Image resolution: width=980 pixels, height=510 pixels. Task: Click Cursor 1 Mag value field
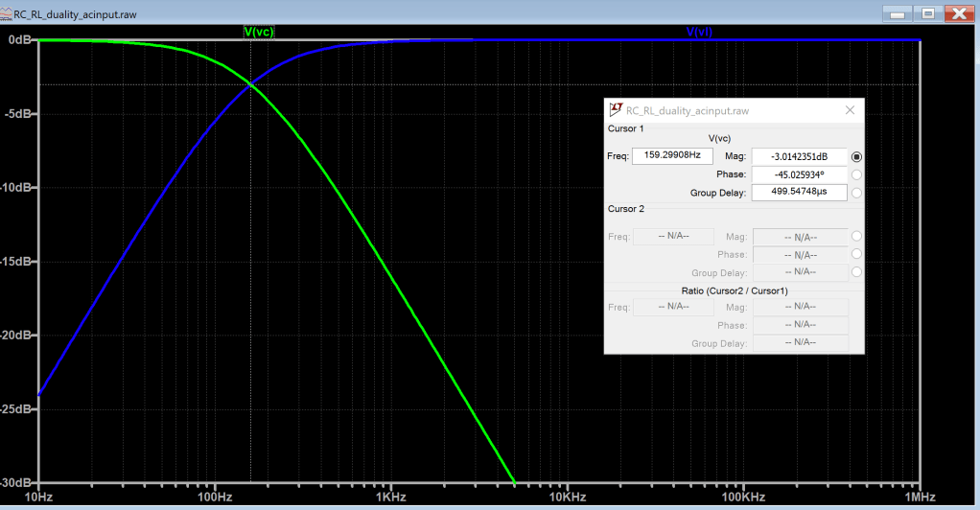[x=799, y=156]
